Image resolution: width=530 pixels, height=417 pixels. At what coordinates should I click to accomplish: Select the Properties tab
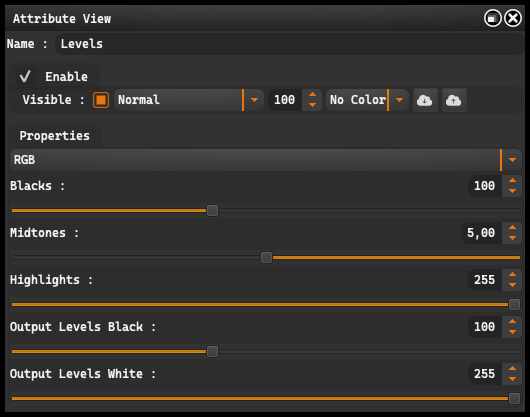55,136
